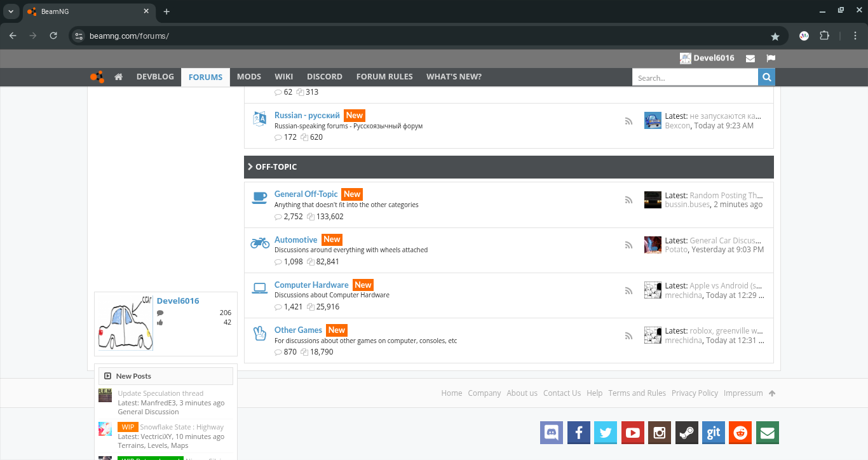Open the Twitter social icon
The height and width of the screenshot is (460, 868).
pyautogui.click(x=606, y=433)
